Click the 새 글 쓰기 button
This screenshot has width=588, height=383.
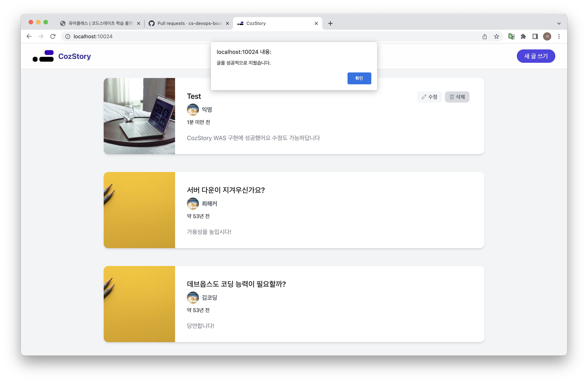[536, 56]
